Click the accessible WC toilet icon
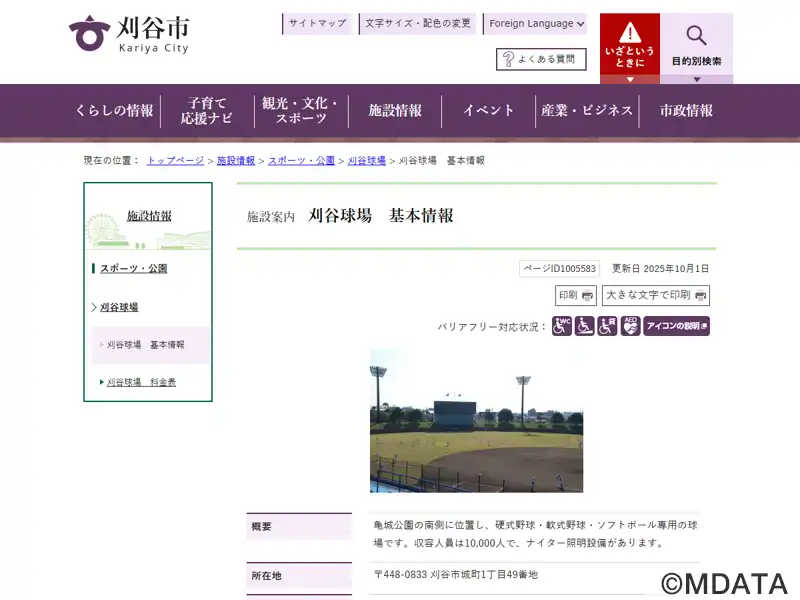The width and height of the screenshot is (800, 600). tap(562, 326)
